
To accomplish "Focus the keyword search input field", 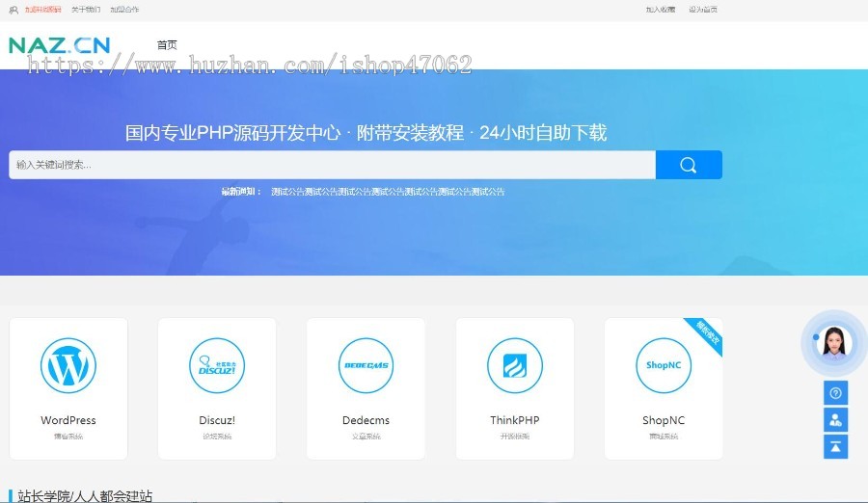I will (x=332, y=165).
